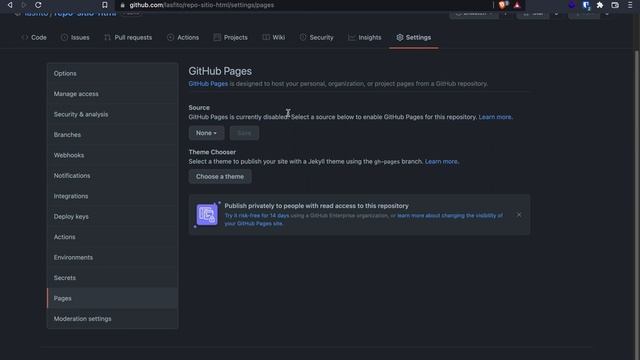Go to Security & analysis settings
This screenshot has width=640, height=360.
(x=112, y=114)
